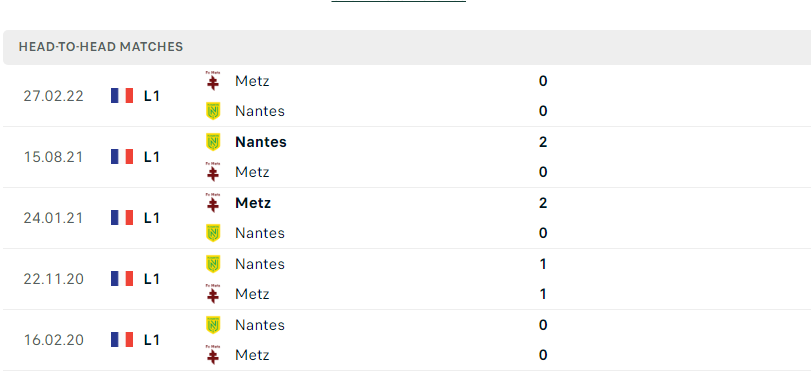This screenshot has height=375, width=811.
Task: Click Metz crest in 27.02.22 match
Action: 213,81
